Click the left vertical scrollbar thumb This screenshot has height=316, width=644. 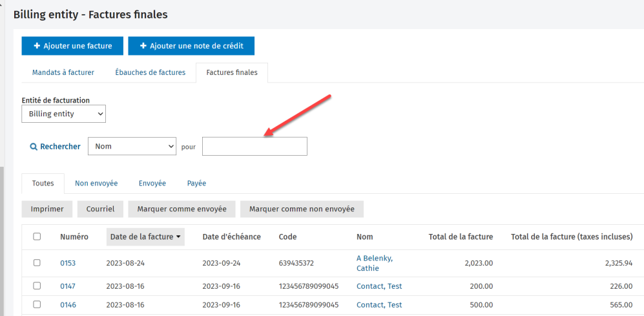click(x=2, y=241)
